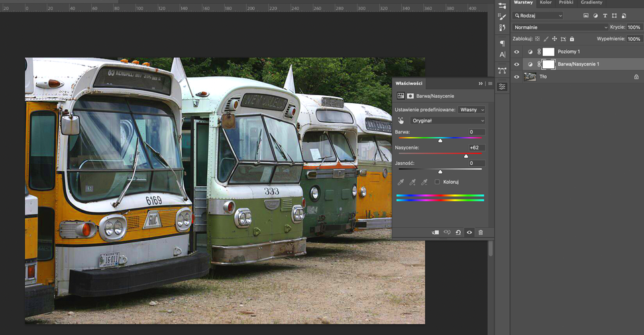Select the subtract-from-sample eyedropper

[424, 182]
